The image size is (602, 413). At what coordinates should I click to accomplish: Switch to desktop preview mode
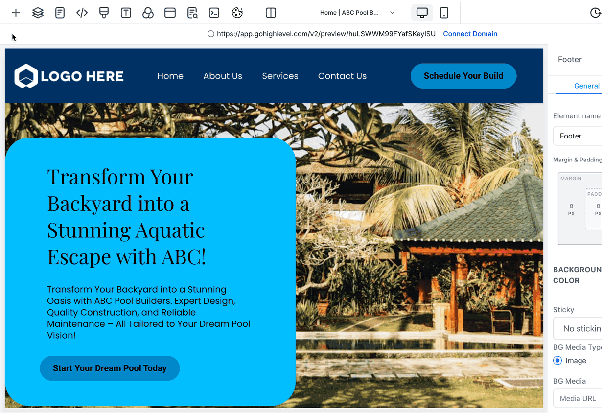pos(422,13)
